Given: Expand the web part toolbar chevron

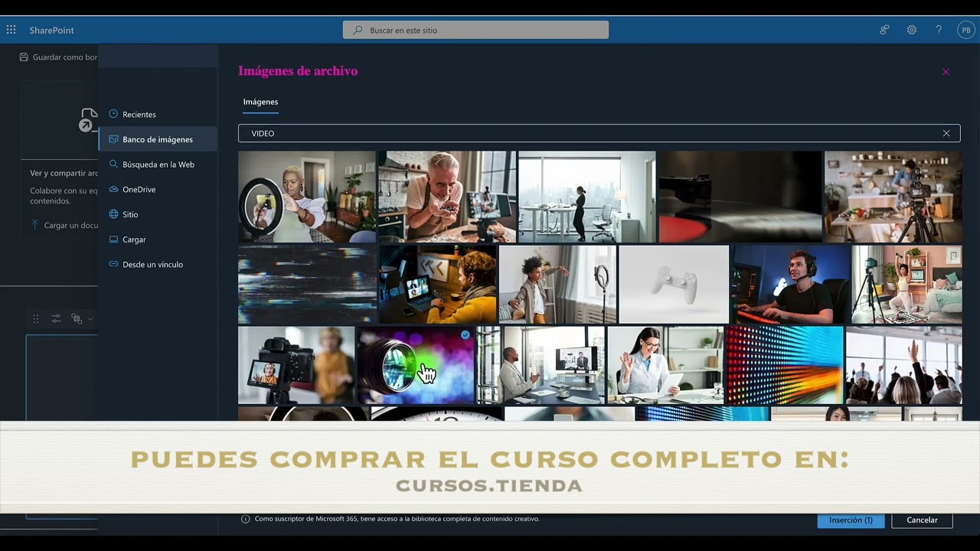Looking at the screenshot, I should [90, 318].
